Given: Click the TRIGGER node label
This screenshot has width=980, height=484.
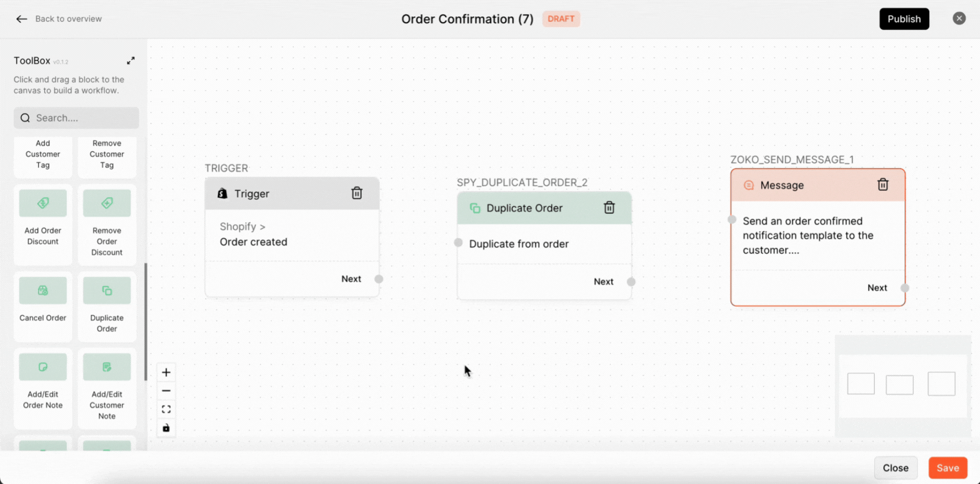Looking at the screenshot, I should [x=226, y=168].
